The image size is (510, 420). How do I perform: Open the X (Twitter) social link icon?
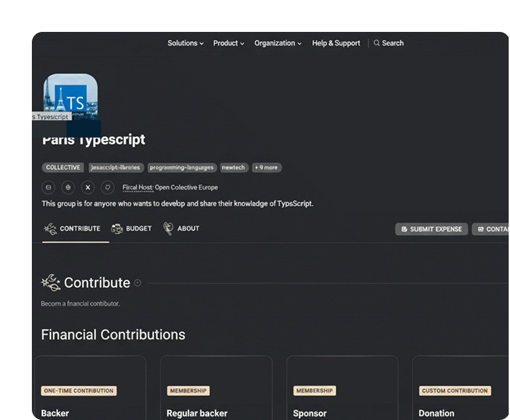[88, 187]
